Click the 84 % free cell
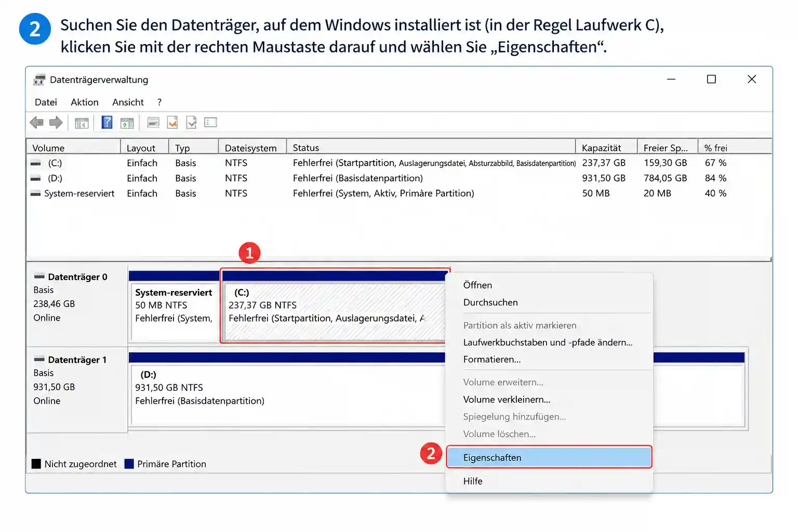798x532 pixels. point(715,178)
